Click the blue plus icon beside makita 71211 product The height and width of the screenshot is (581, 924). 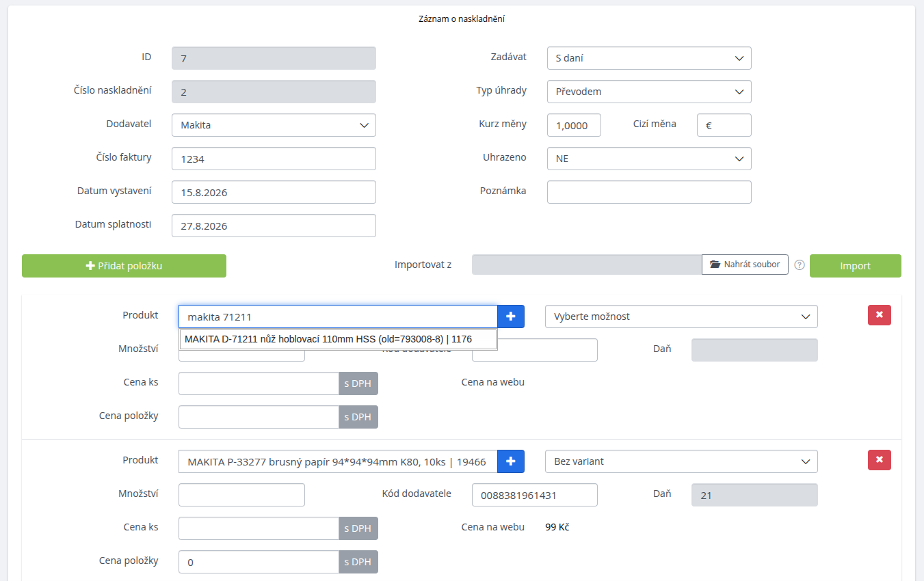pyautogui.click(x=510, y=316)
